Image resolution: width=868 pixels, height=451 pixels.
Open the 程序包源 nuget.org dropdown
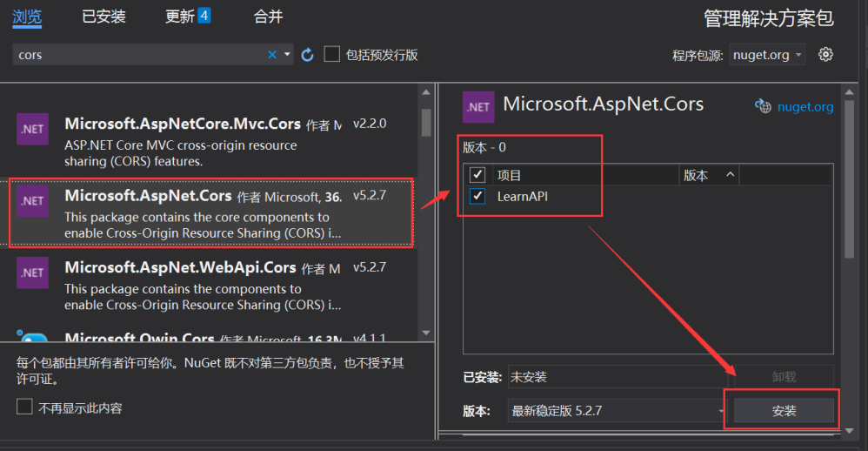pos(767,55)
